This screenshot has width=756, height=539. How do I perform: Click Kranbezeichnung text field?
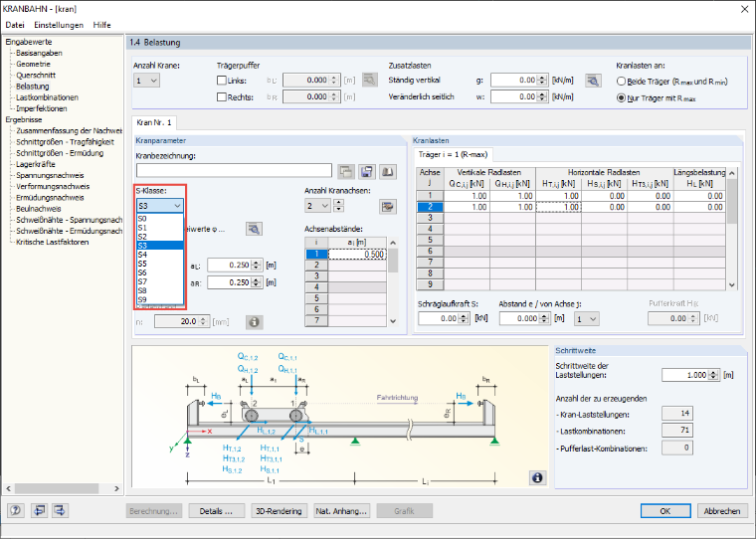click(234, 170)
